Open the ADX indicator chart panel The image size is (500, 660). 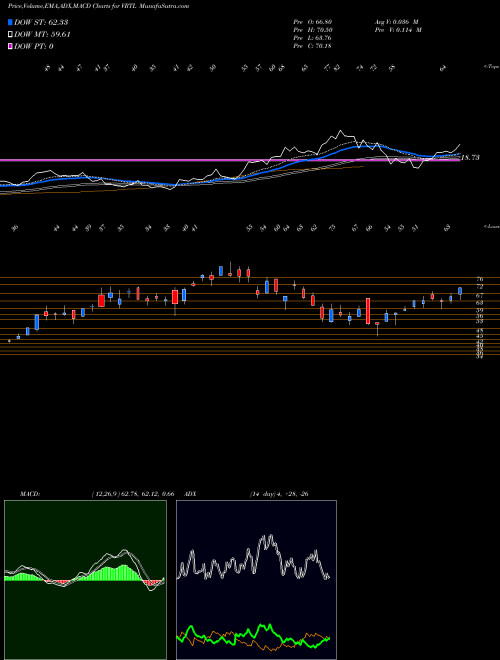pyautogui.click(x=256, y=580)
